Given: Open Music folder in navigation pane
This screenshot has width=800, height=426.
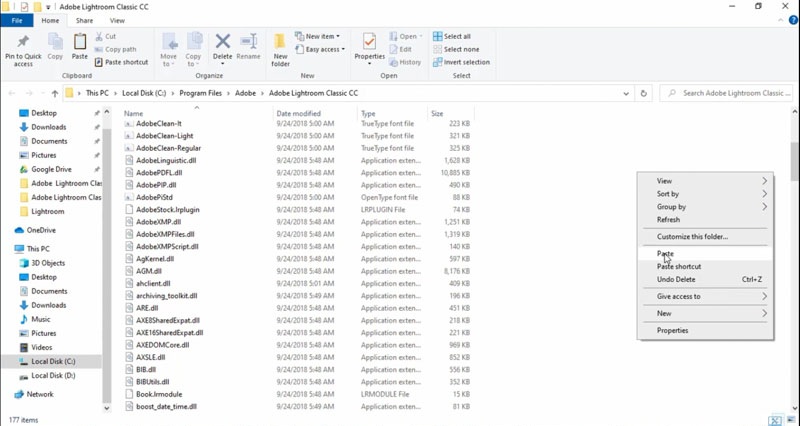Looking at the screenshot, I should (x=40, y=319).
